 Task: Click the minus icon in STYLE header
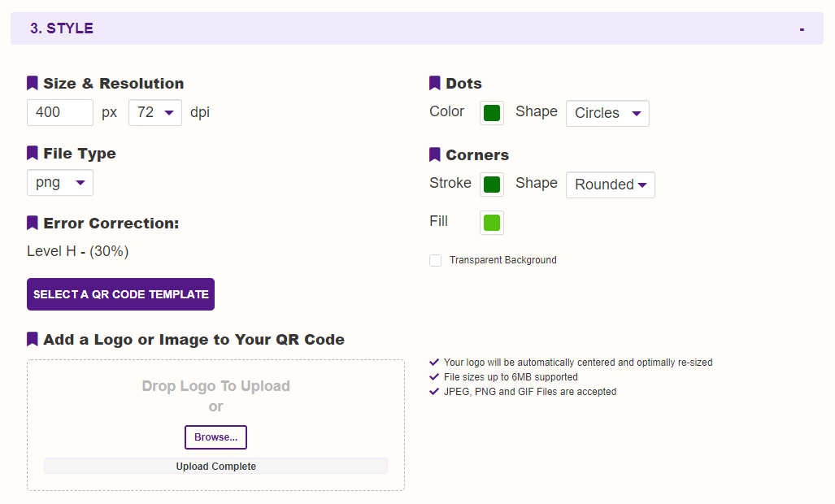(802, 29)
